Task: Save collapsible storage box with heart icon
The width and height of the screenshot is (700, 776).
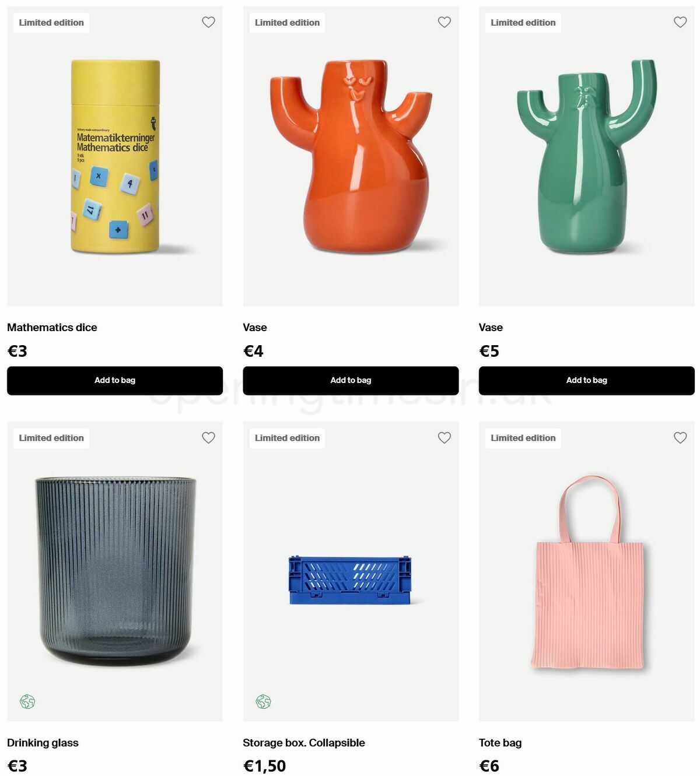Action: [444, 438]
